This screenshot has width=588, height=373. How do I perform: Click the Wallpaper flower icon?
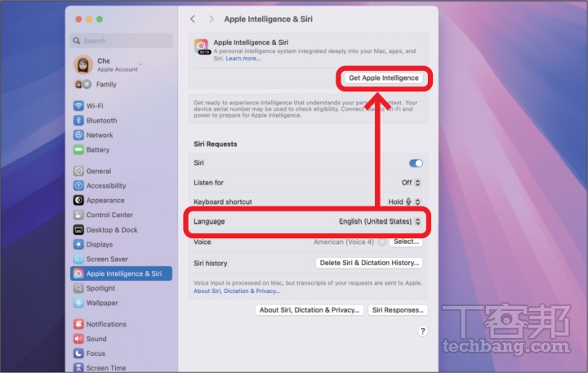(x=78, y=303)
